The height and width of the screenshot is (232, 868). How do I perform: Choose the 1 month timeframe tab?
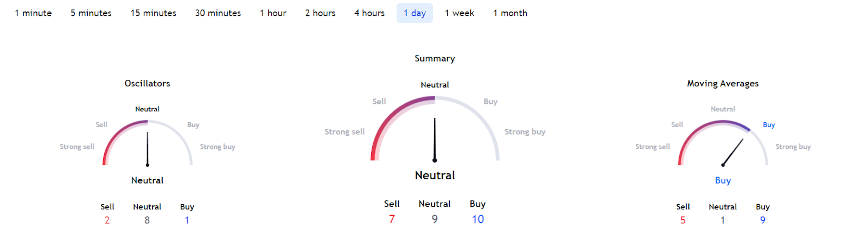pyautogui.click(x=510, y=13)
